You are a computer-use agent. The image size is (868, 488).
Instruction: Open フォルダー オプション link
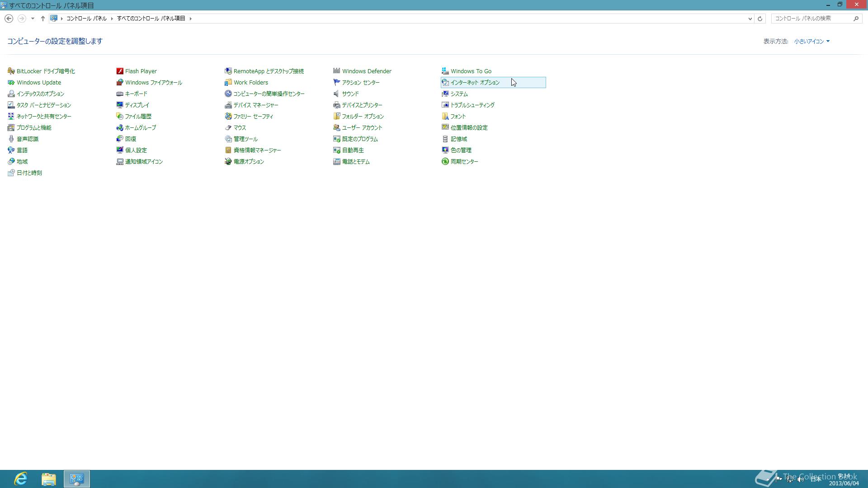pos(363,116)
